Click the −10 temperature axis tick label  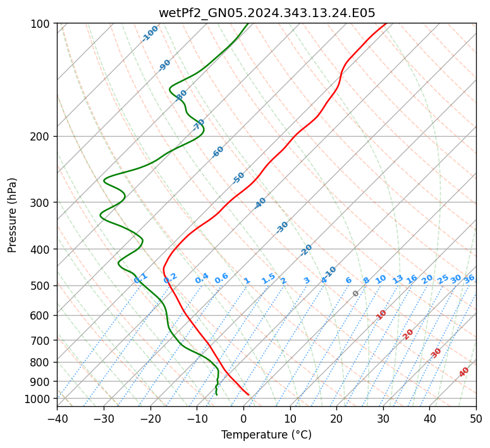[197, 418]
